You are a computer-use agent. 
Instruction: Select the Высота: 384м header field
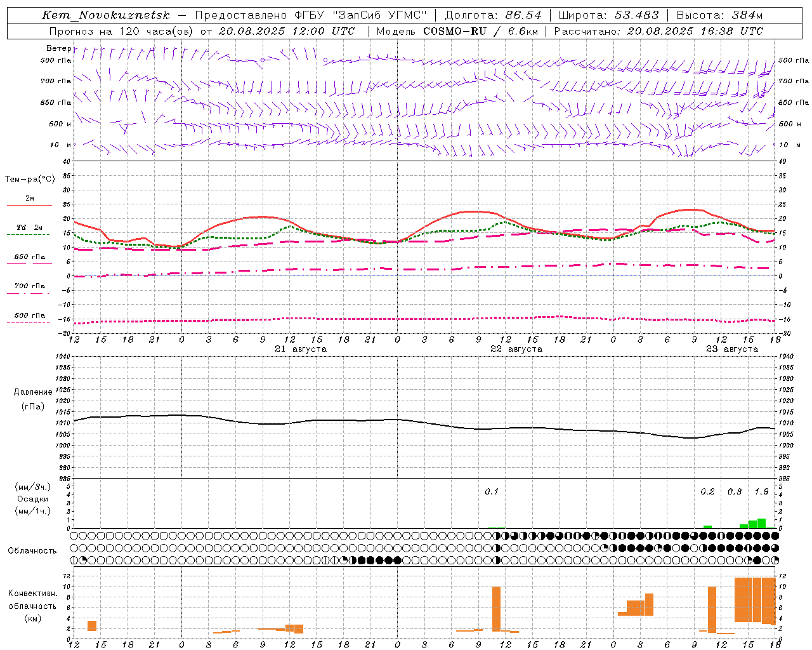(x=719, y=15)
